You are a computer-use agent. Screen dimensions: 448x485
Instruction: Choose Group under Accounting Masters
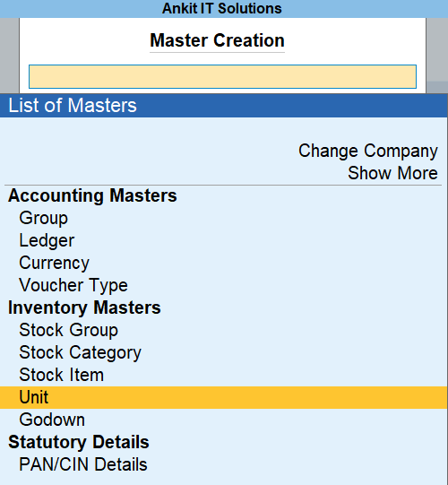click(44, 218)
